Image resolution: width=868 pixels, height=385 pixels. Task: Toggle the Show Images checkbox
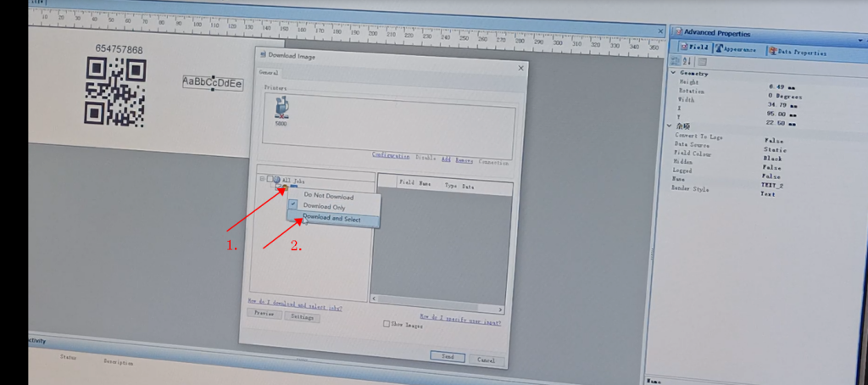[387, 323]
